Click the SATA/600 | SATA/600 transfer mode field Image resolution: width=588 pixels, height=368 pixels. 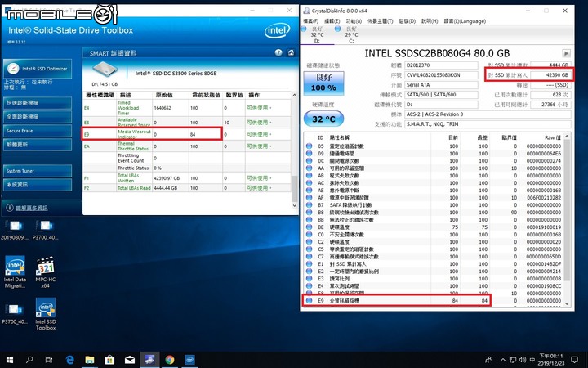pyautogui.click(x=441, y=95)
